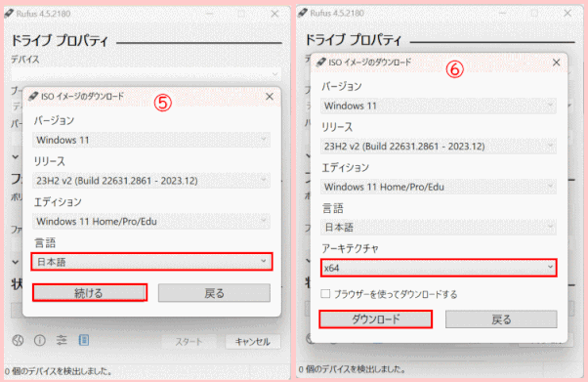
Task: Open 言語 日本語 dropdown in left dialog
Action: pos(151,262)
